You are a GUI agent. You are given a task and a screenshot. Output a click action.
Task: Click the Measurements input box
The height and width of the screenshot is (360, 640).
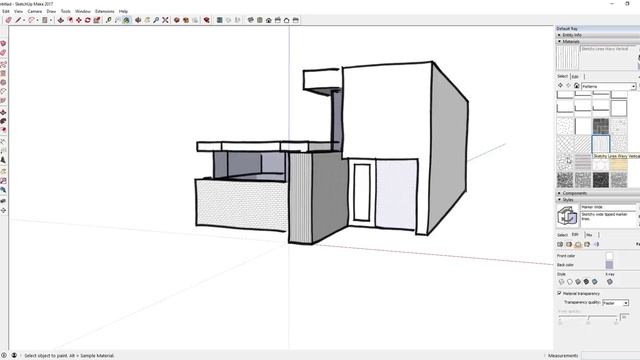pyautogui.click(x=611, y=356)
